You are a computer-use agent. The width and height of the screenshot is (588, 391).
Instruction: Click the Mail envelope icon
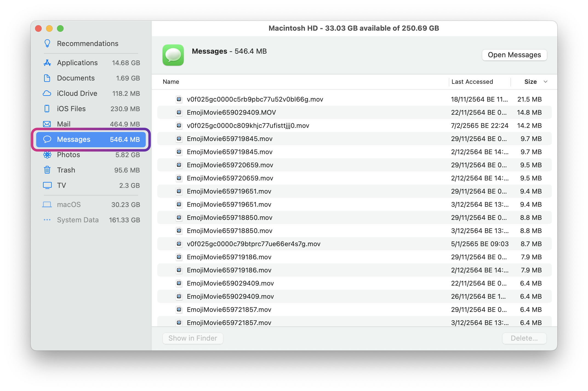[x=47, y=124]
